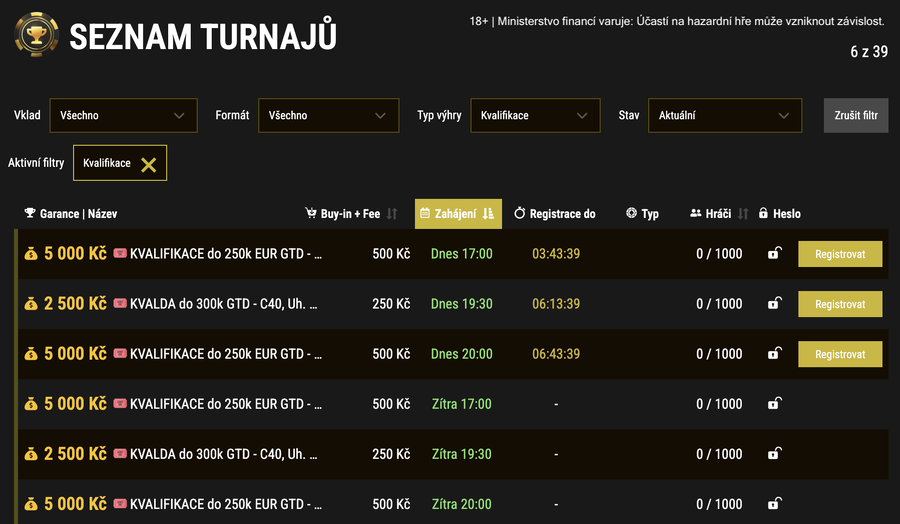Screen dimensions: 900x524
Task: Open the Stav Aktuální dropdown
Action: 725,115
